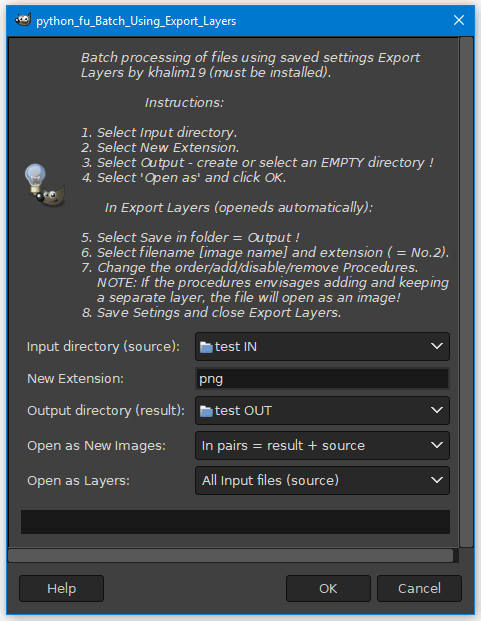Select the 'test IN' folder chooser text
This screenshot has width=481, height=621.
[236, 347]
